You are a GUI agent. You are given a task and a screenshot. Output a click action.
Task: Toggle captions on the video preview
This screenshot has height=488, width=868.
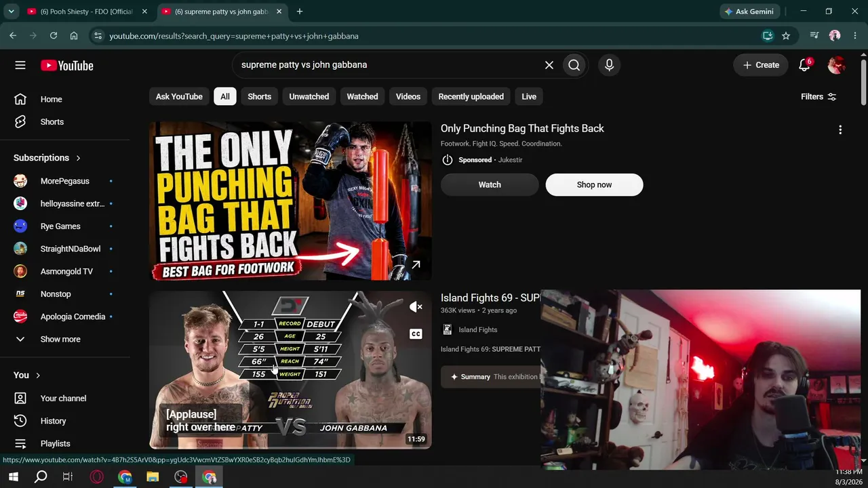point(416,333)
